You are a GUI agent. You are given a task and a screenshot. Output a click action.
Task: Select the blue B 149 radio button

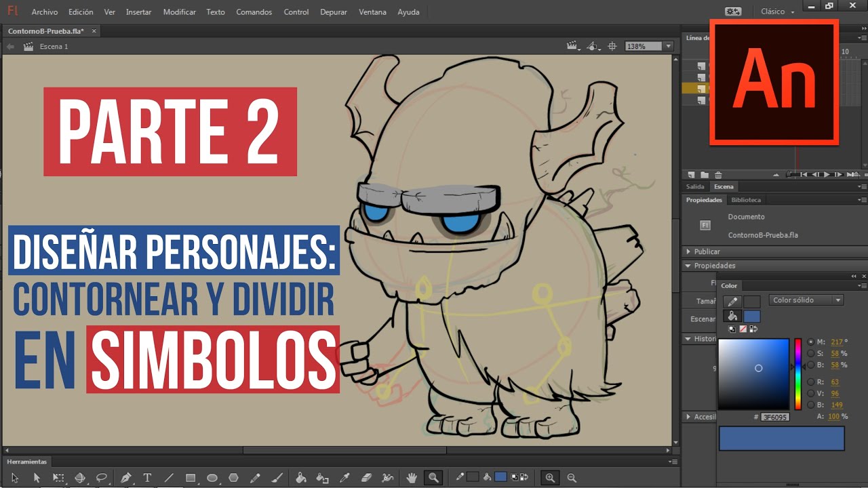click(x=810, y=405)
